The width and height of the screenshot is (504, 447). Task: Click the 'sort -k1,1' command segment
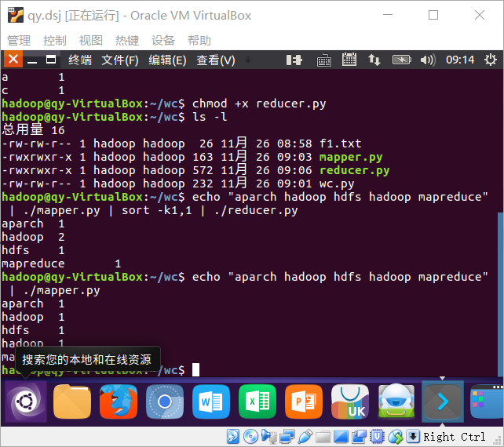pyautogui.click(x=156, y=210)
